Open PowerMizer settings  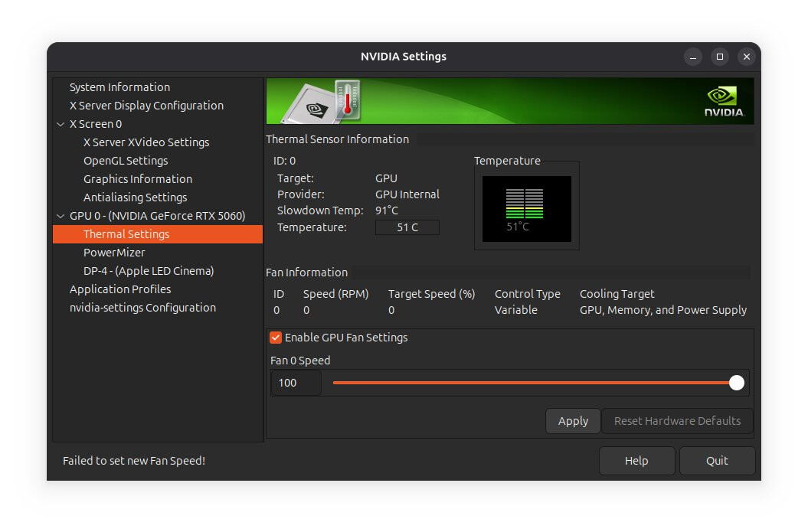pos(114,253)
